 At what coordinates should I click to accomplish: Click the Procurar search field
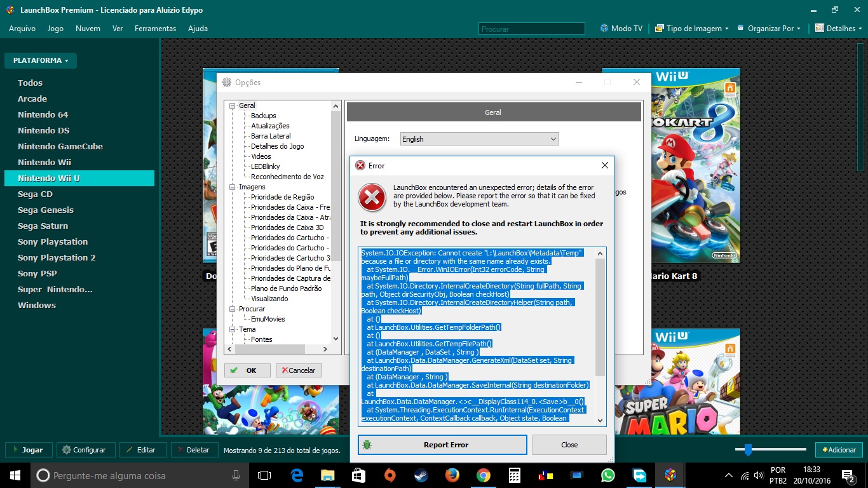click(531, 29)
